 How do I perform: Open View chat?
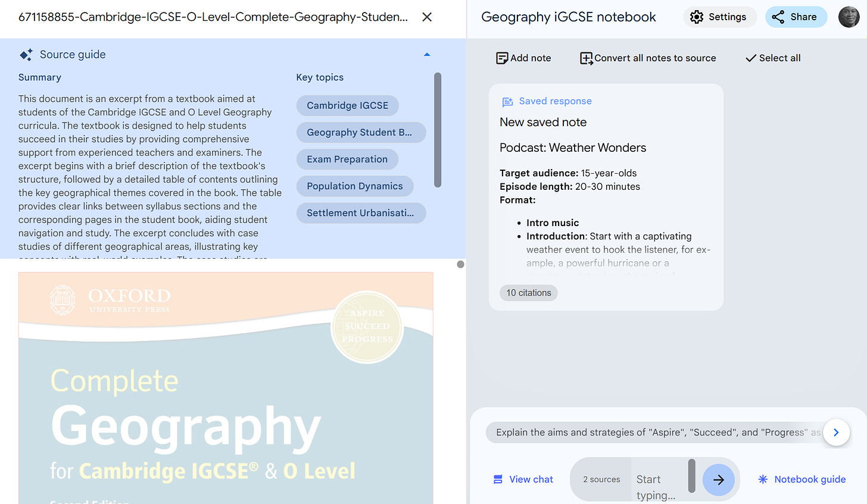[523, 480]
